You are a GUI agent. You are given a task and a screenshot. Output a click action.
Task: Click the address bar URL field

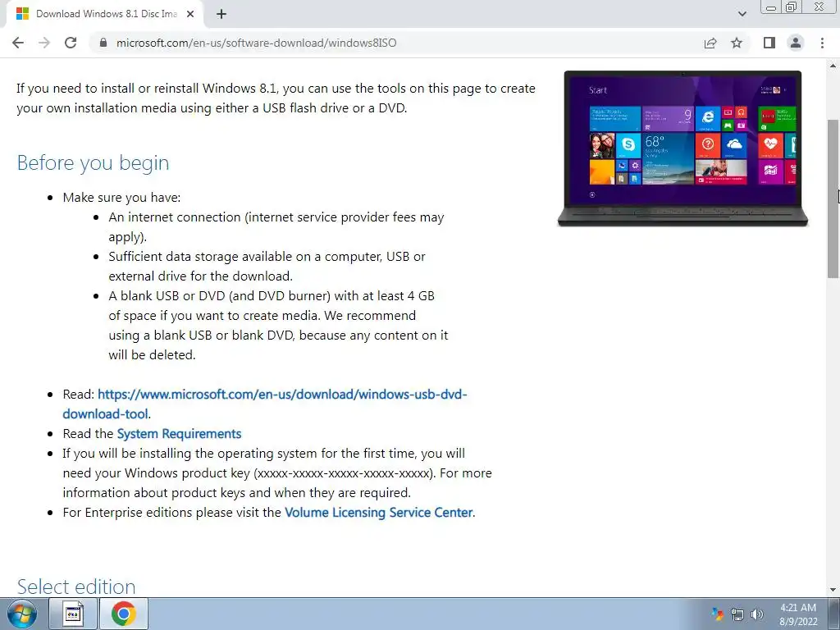pyautogui.click(x=396, y=43)
